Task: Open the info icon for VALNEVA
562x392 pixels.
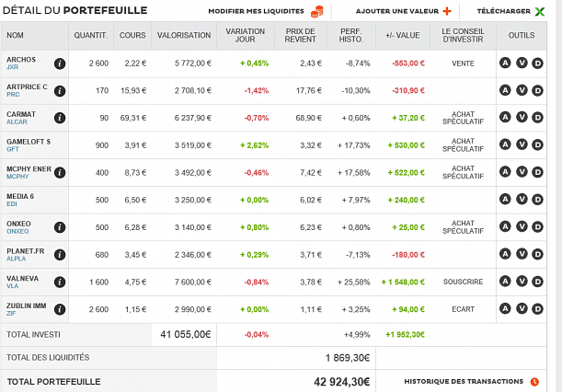Action: tap(60, 282)
